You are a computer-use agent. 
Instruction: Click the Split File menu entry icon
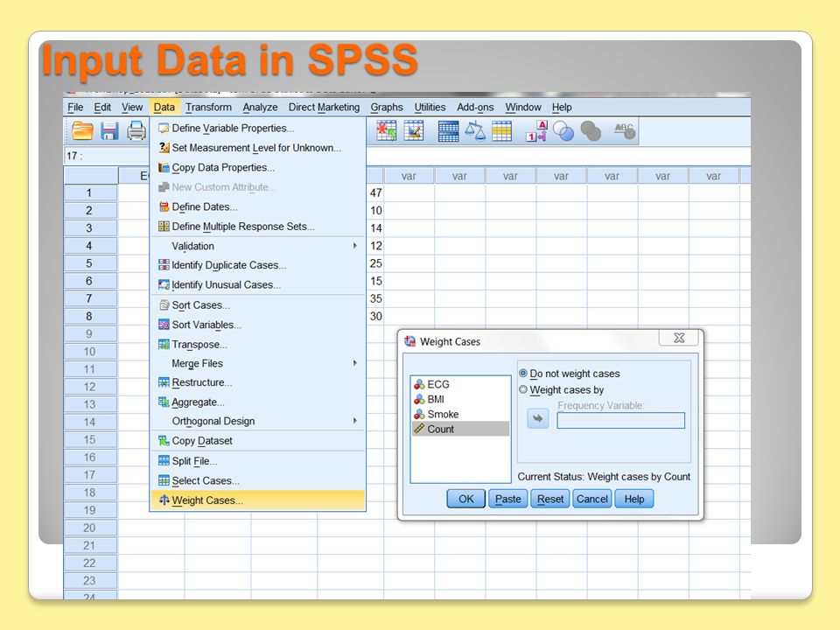point(164,461)
